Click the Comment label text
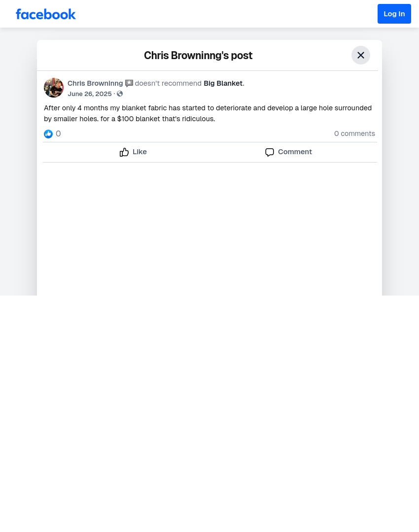Image resolution: width=419 pixels, height=532 pixels. [x=295, y=152]
